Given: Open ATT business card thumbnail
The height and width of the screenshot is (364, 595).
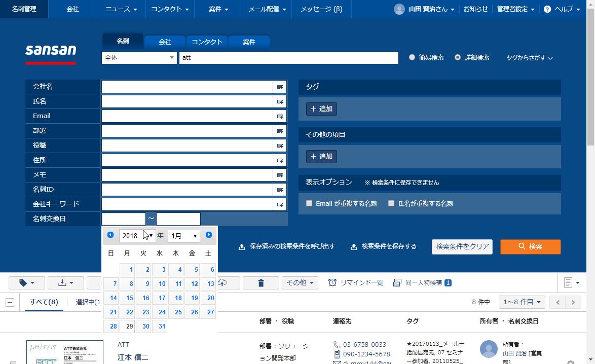Looking at the screenshot, I should tap(64, 352).
